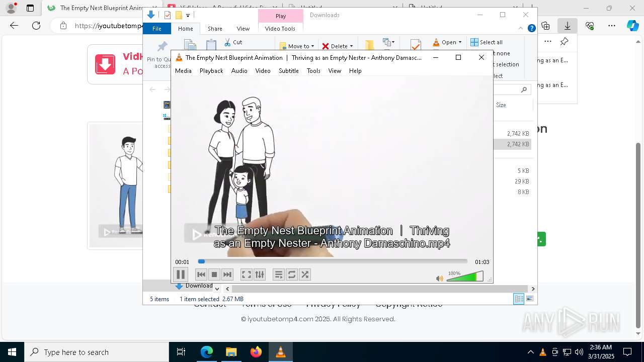Go to previous media in VLC
Screen dimensions: 644x362
coord(201,275)
